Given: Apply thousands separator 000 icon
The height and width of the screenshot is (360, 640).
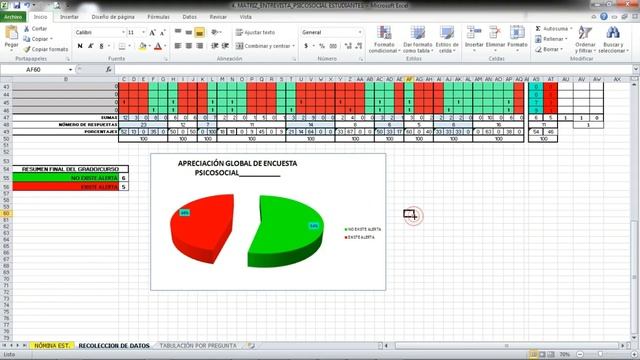Looking at the screenshot, I should pyautogui.click(x=333, y=46).
